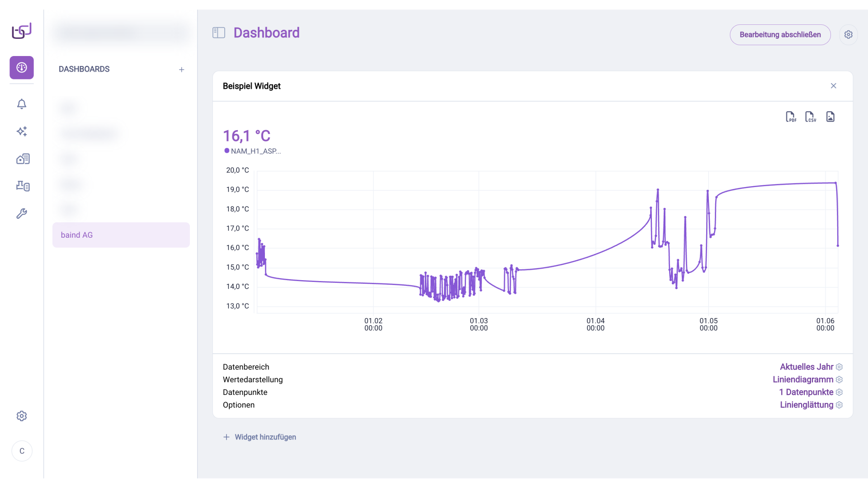Screen dimensions: 868x488
Task: Select the machine management icon in the sidebar
Action: 23,186
